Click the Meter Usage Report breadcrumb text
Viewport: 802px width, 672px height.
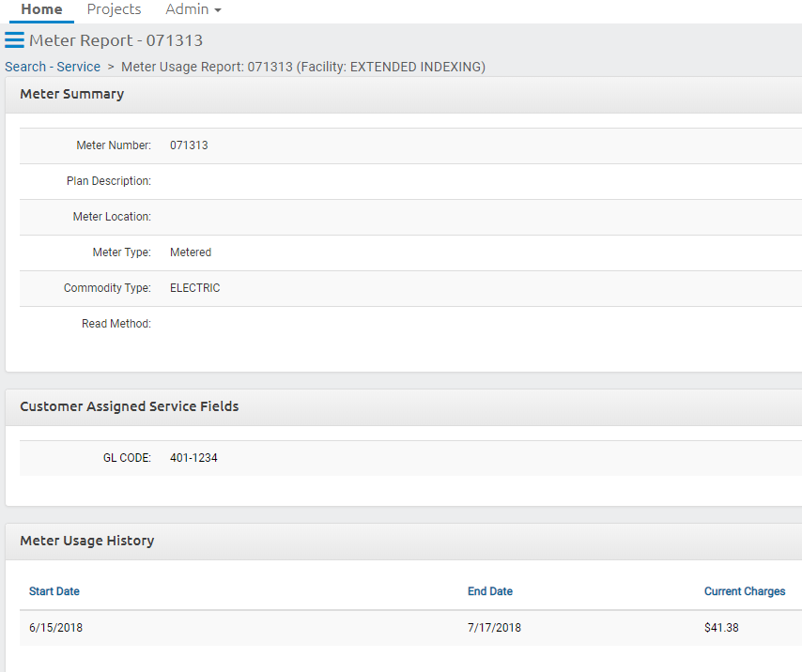pos(303,67)
